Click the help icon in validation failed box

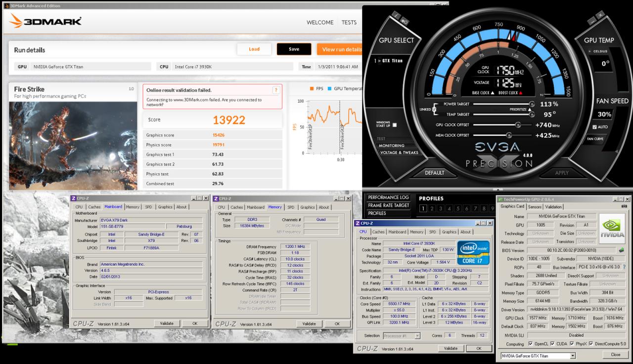click(x=276, y=90)
